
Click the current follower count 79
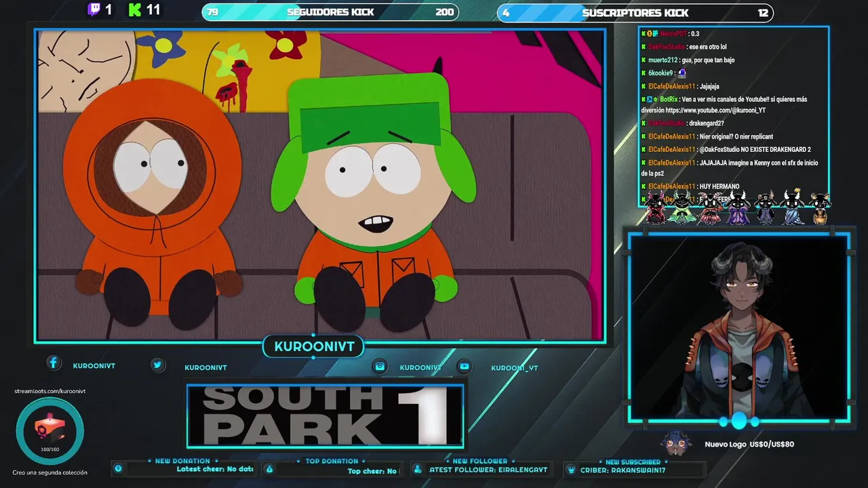(x=212, y=12)
